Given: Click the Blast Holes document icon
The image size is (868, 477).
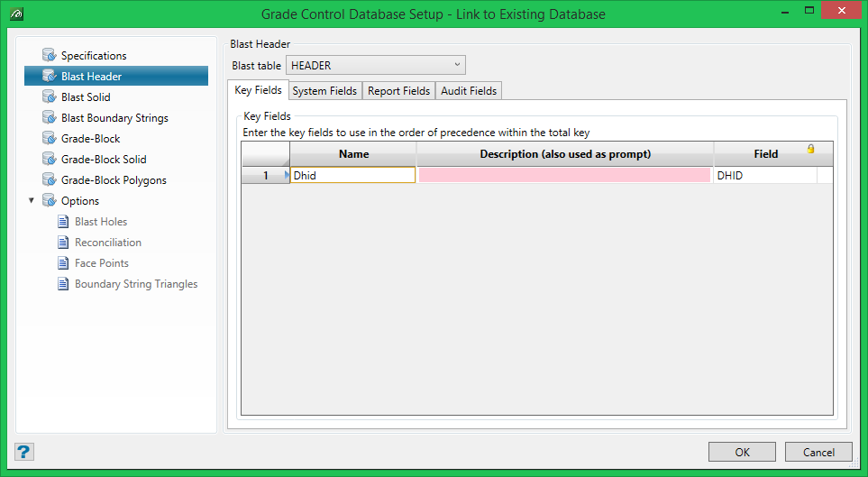Looking at the screenshot, I should coord(64,222).
